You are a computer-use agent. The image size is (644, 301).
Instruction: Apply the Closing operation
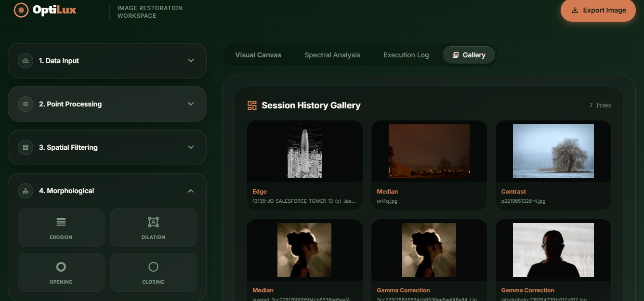(153, 272)
